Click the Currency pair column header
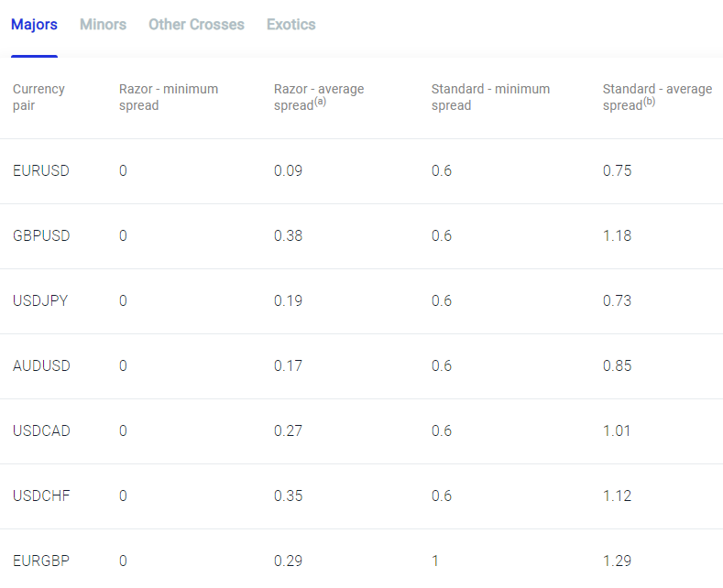Image resolution: width=723 pixels, height=588 pixels. pos(38,97)
